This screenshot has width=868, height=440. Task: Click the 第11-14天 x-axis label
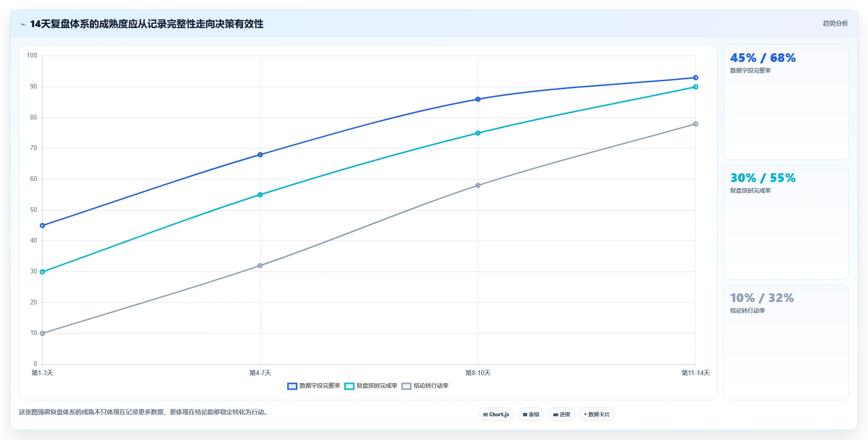point(695,373)
